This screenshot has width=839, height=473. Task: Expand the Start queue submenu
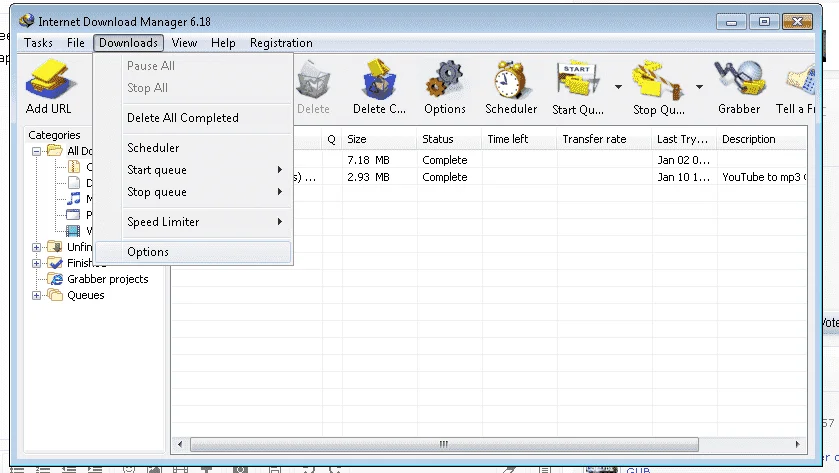194,170
